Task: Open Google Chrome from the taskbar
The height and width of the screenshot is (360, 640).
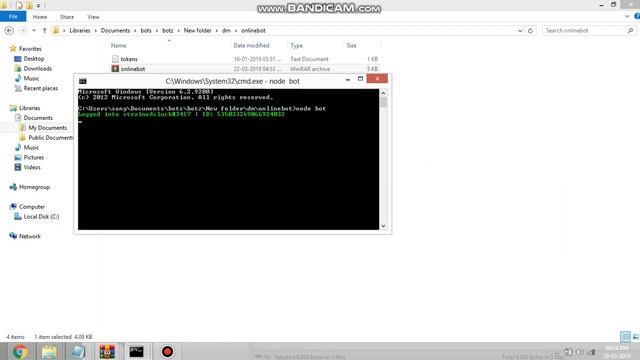Action: coord(20,351)
